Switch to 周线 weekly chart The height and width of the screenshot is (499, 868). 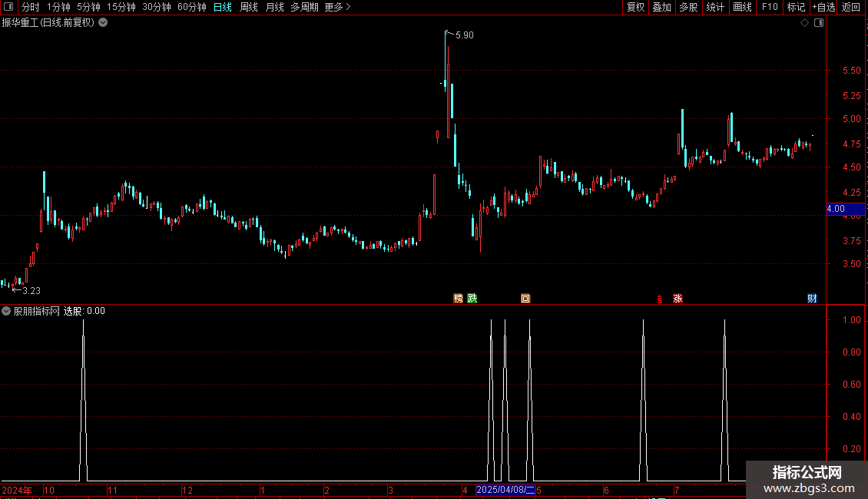pos(249,7)
